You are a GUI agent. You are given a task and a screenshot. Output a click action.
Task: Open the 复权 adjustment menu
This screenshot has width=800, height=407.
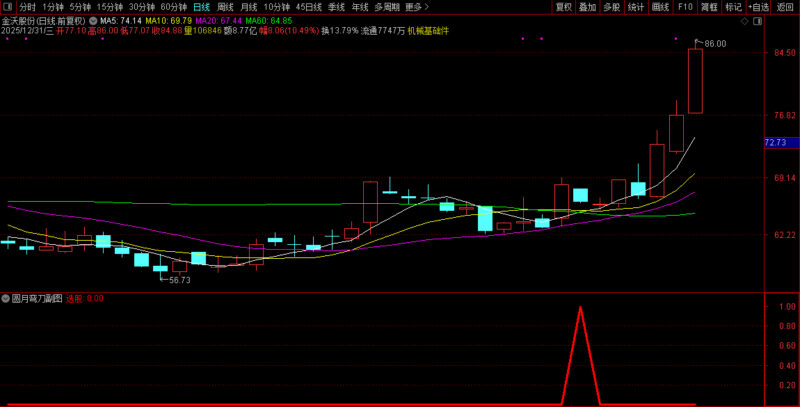pyautogui.click(x=564, y=6)
